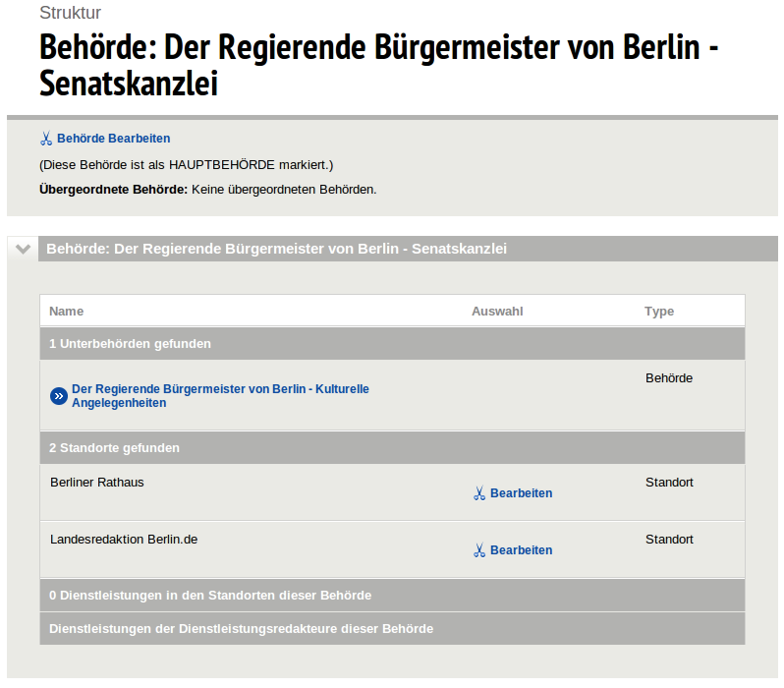Click the HAUPTBEHÖRDE markiert note
This screenshot has width=784, height=688.
pos(186,165)
